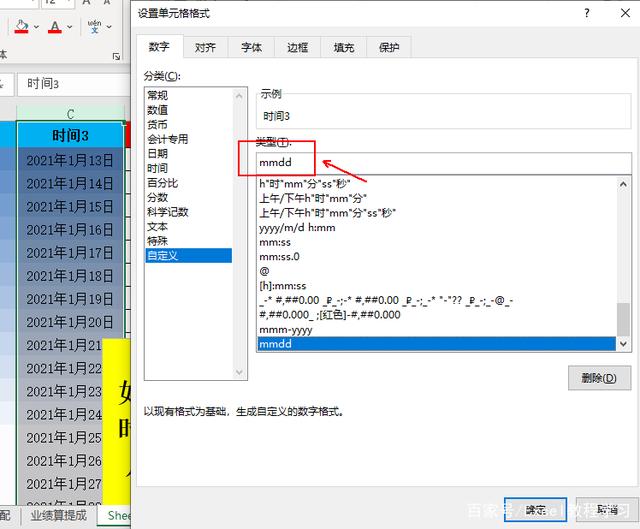Click cell 2021年1月14日
The image size is (640, 529).
[70, 184]
